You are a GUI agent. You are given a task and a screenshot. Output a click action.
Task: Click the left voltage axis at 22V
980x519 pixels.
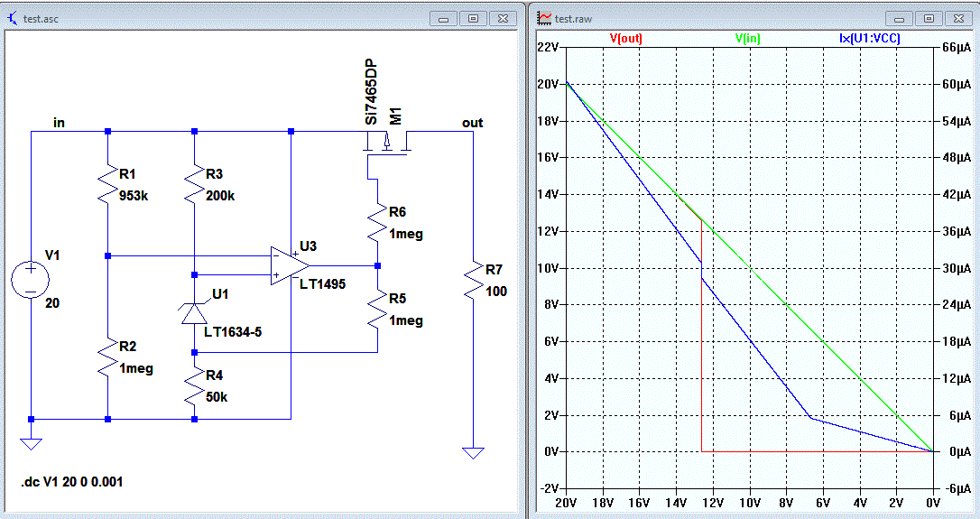549,48
